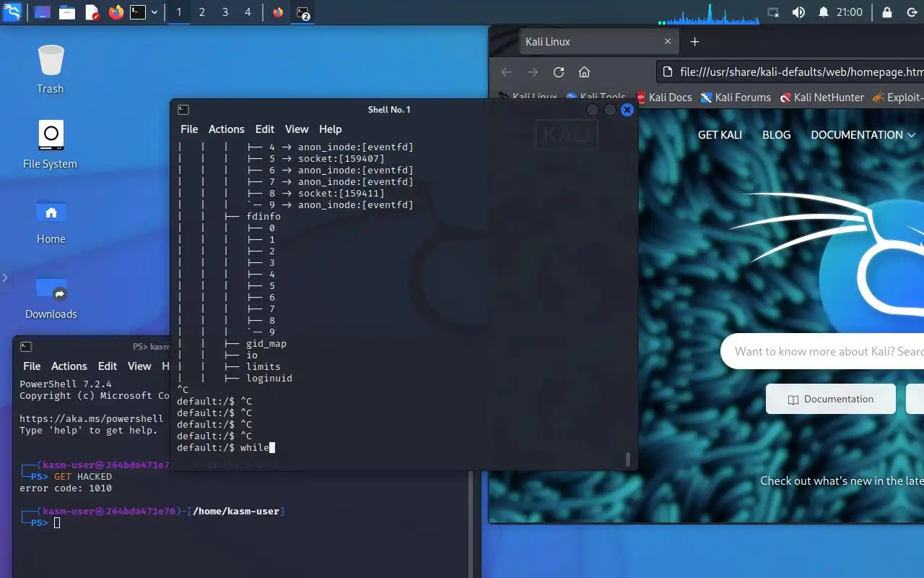Click the show desktop panel icon
Viewport: 924px width, 578px height.
coord(43,12)
